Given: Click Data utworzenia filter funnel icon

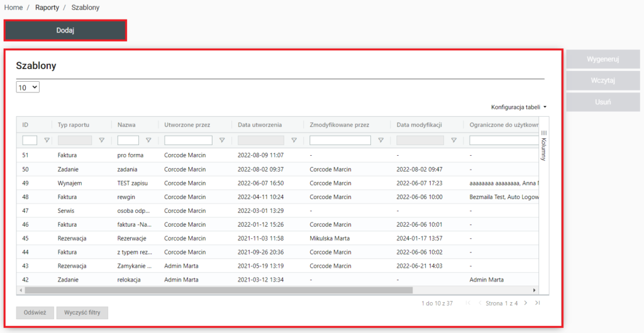Looking at the screenshot, I should 294,141.
